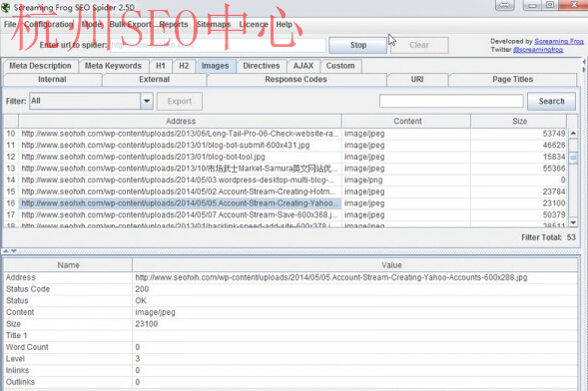The height and width of the screenshot is (391, 588).
Task: Open the Filter dropdown arrow
Action: (x=147, y=101)
